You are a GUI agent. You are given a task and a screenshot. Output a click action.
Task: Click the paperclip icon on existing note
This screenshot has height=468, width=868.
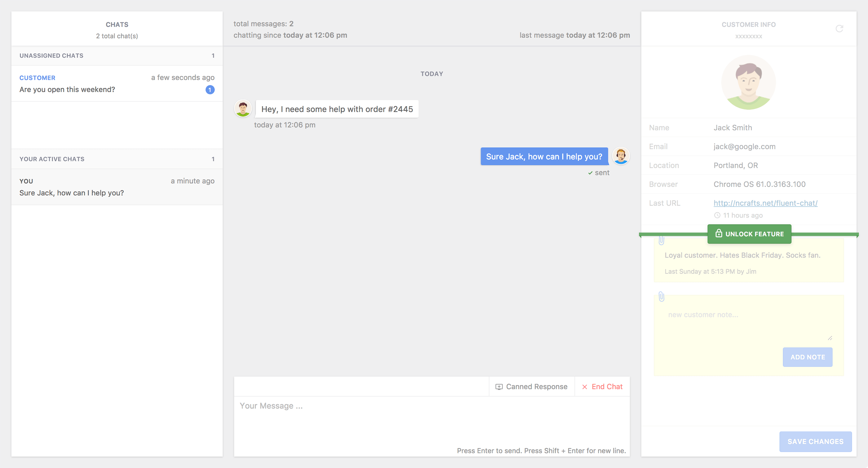click(662, 240)
